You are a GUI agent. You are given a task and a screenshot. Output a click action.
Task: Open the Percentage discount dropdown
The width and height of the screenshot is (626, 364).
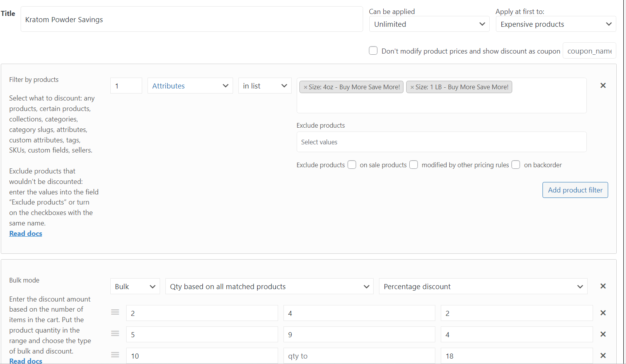[x=483, y=286]
